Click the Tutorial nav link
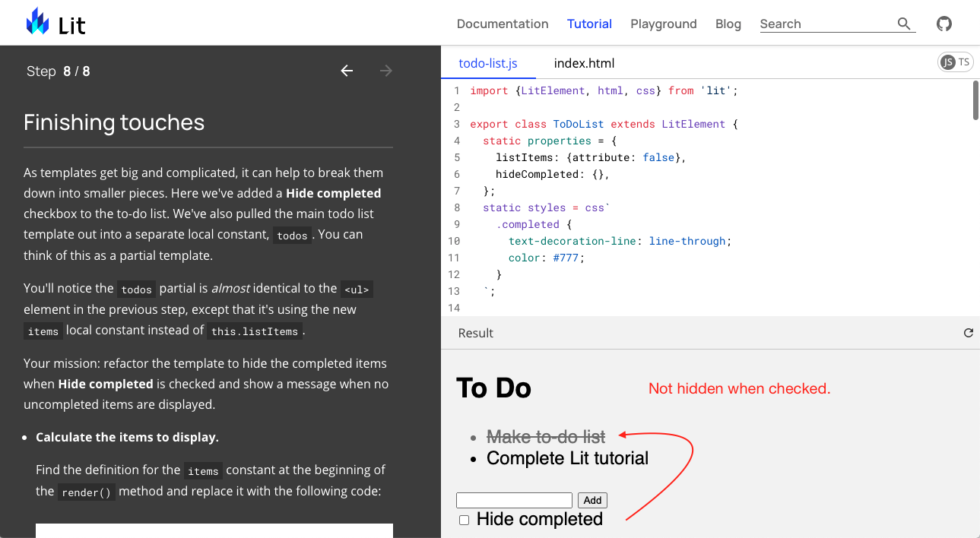This screenshot has height=538, width=980. click(589, 24)
